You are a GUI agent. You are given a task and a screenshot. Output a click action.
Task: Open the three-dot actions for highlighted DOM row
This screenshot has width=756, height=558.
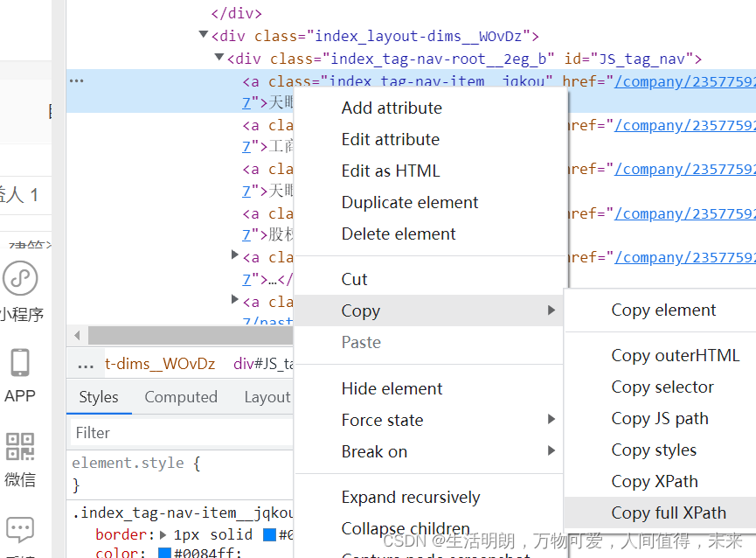coord(77,80)
